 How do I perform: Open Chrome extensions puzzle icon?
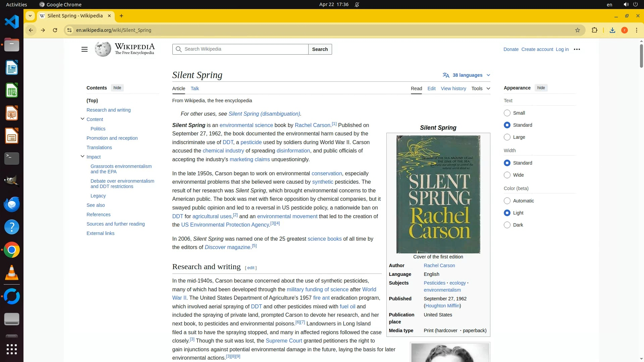tap(594, 30)
